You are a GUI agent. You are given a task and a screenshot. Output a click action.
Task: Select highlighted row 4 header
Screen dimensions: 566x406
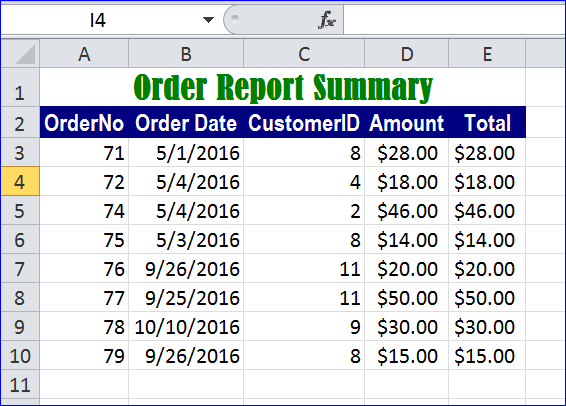click(x=20, y=182)
